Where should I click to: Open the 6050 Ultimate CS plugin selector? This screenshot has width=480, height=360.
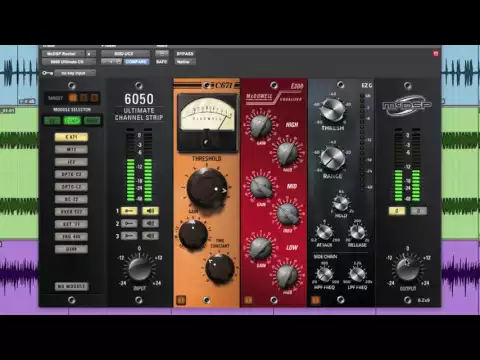pos(69,62)
